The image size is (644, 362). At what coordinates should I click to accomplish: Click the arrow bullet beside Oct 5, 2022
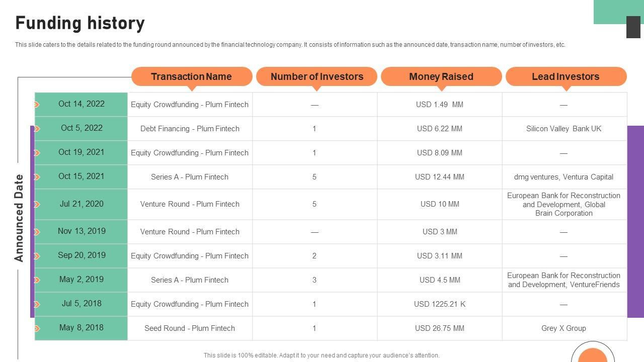click(x=37, y=129)
